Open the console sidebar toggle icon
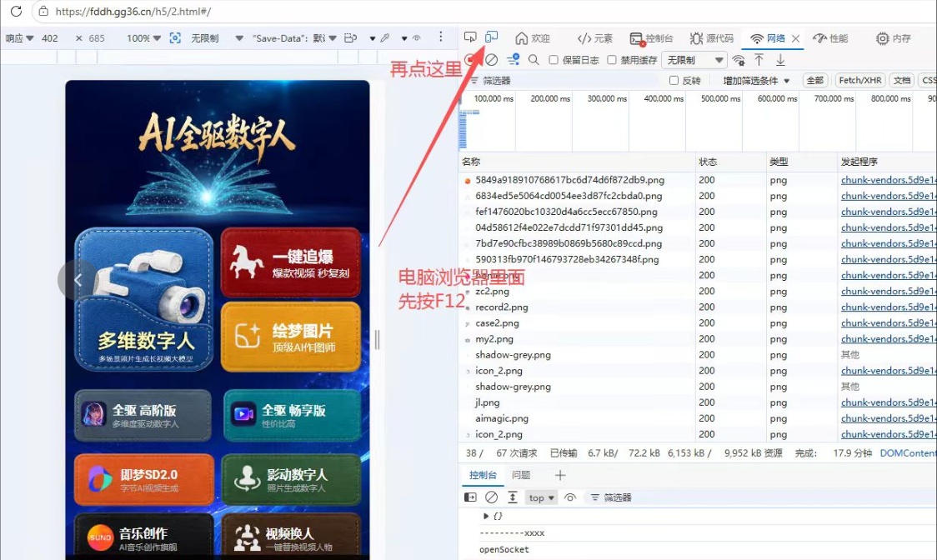The image size is (937, 560). click(x=470, y=497)
